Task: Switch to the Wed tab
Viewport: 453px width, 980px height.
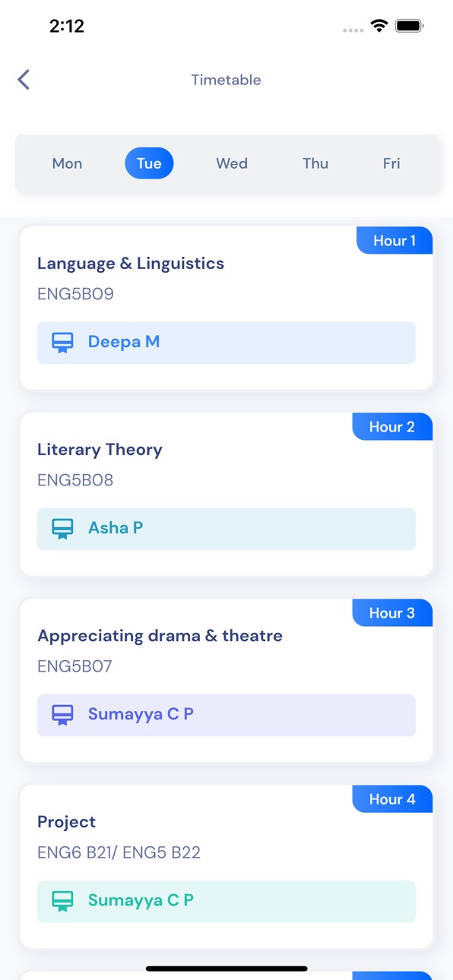Action: pyautogui.click(x=232, y=163)
